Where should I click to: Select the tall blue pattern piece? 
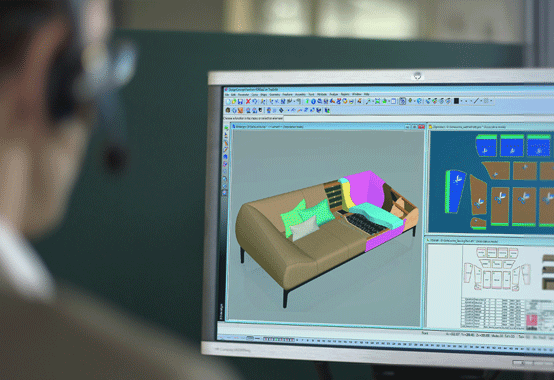pyautogui.click(x=455, y=191)
